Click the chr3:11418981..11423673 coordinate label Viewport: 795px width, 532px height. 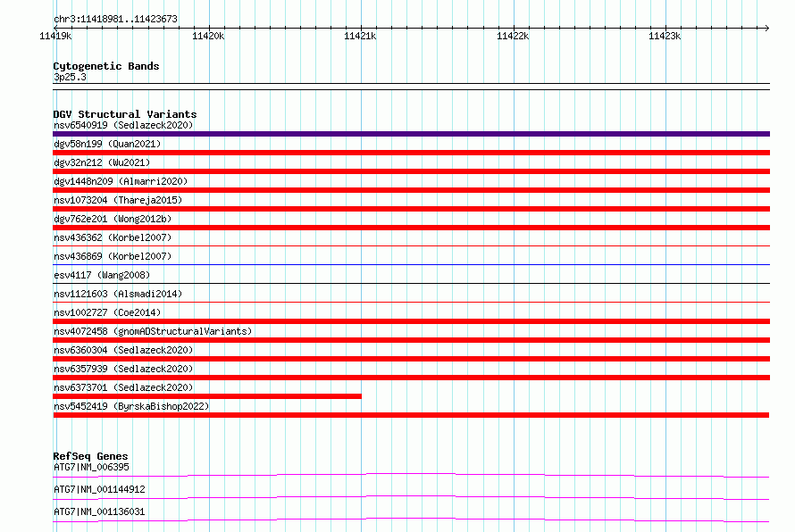click(115, 20)
